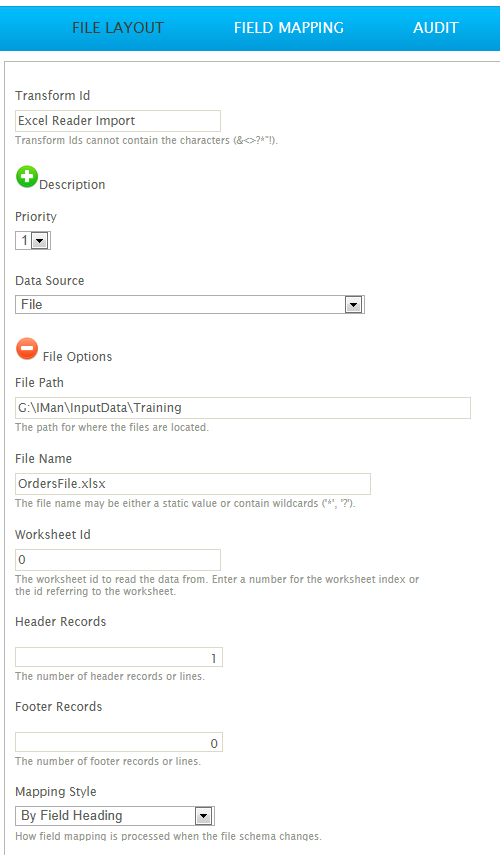Open the Data Source dropdown arrow

pyautogui.click(x=353, y=305)
